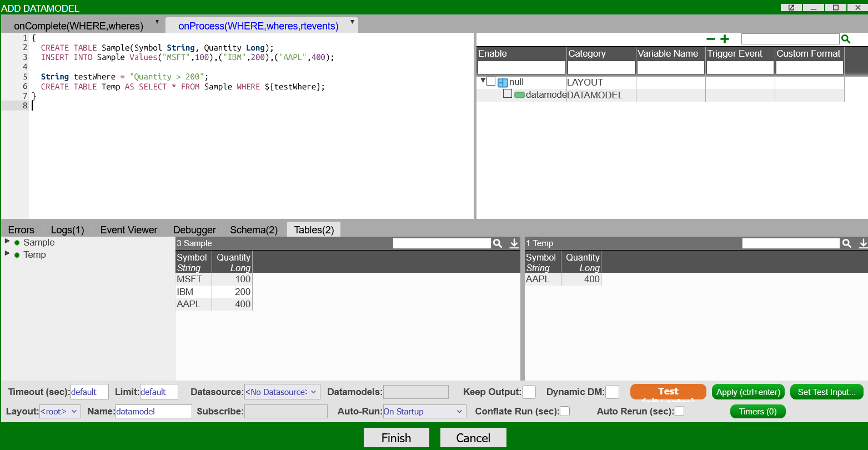868x450 pixels.
Task: Click the pop-out window icon in title bar
Action: pyautogui.click(x=791, y=7)
